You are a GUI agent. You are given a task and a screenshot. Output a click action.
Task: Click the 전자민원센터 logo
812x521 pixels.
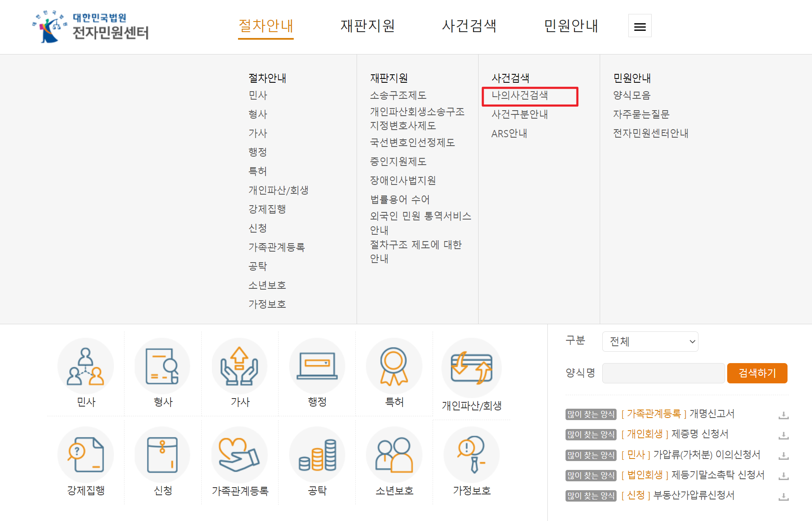[91, 27]
